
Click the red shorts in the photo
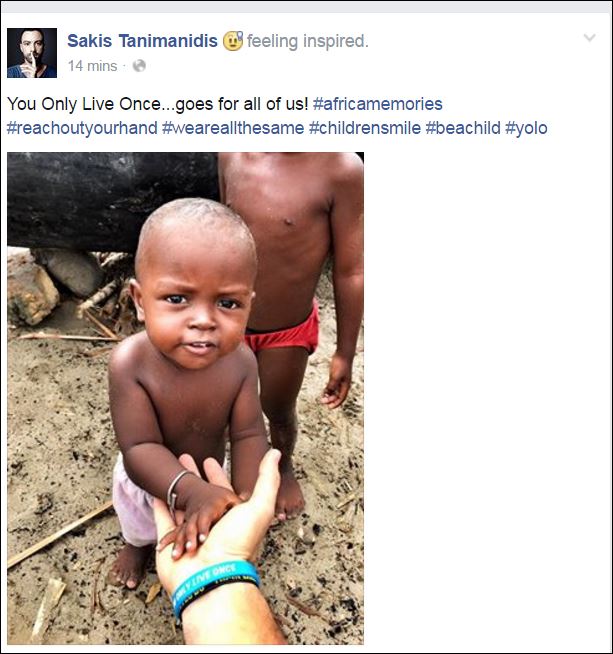tap(283, 330)
